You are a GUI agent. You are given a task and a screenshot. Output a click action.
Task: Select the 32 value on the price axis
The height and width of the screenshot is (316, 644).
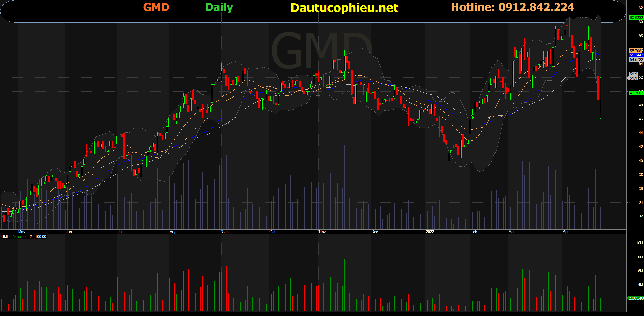641,216
